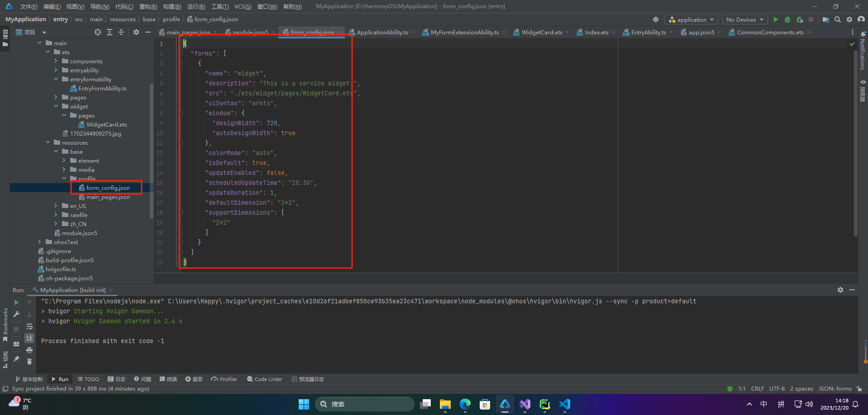The image size is (868, 415).
Task: Open Notifications side panel tab
Action: pyautogui.click(x=863, y=51)
